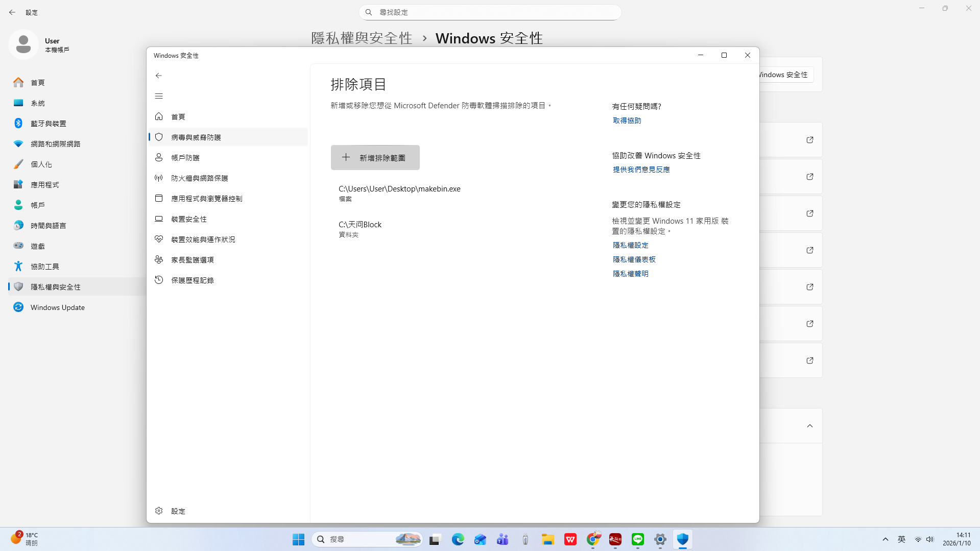This screenshot has width=980, height=551.
Task: Go back in the Settings window
Action: pos(12,12)
